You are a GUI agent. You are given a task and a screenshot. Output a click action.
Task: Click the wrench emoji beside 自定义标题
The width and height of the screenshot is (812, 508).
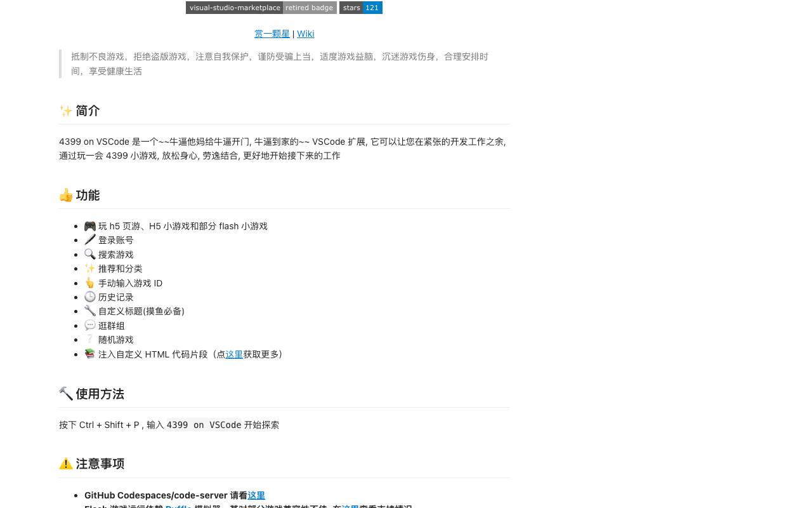(90, 311)
